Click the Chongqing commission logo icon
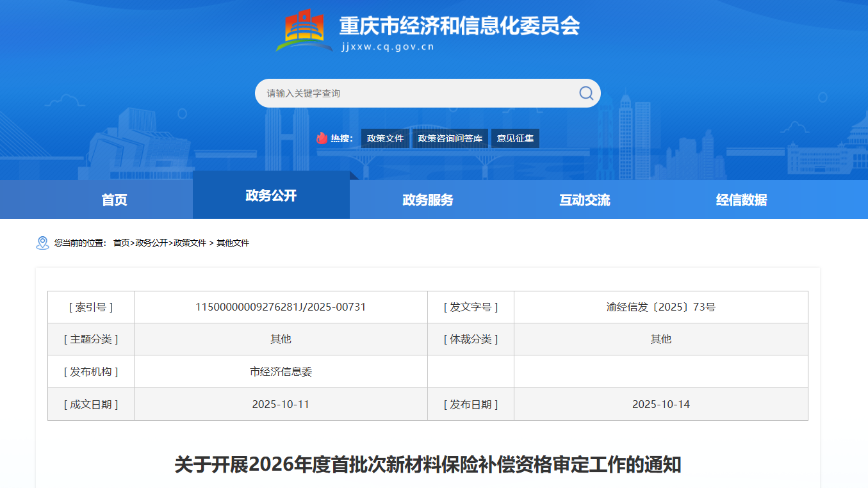The image size is (868, 488). coord(304,30)
